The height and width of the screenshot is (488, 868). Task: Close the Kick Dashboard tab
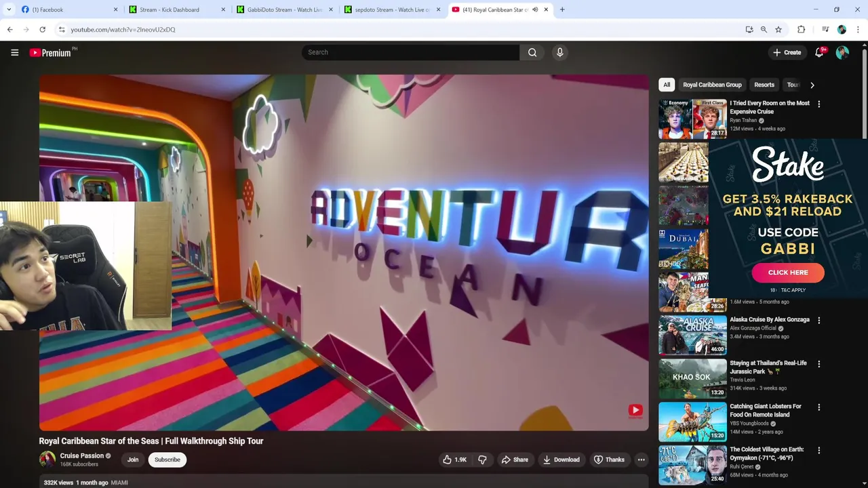click(x=224, y=9)
